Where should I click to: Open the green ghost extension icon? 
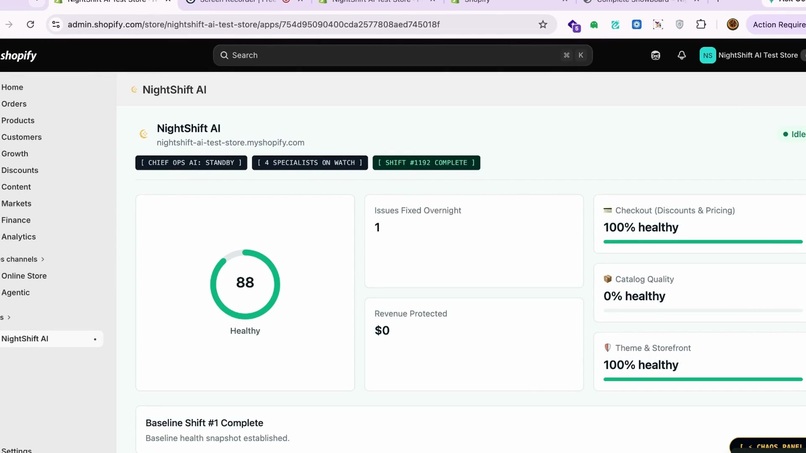pyautogui.click(x=594, y=24)
